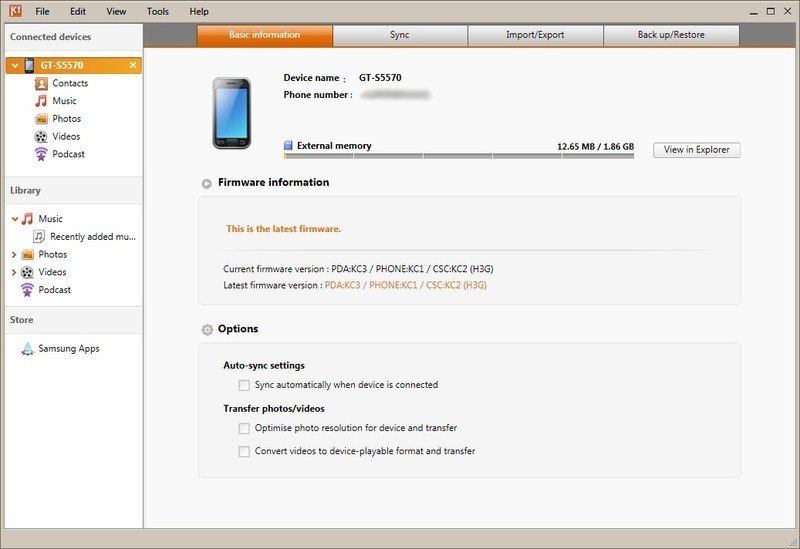Click the '12.65 MB / 1.86 GB' memory value
Image resolution: width=800 pixels, height=549 pixels.
point(595,147)
